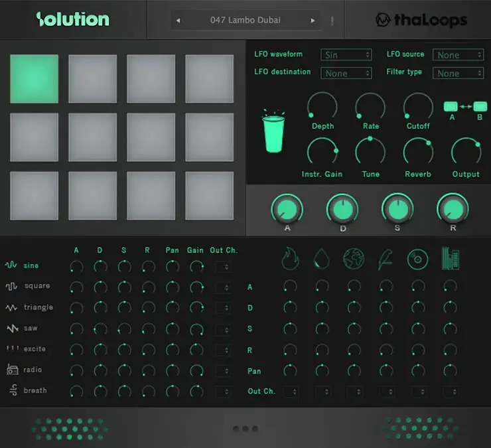Select the accordion instrument icon
491x448 pixels.
[451, 258]
